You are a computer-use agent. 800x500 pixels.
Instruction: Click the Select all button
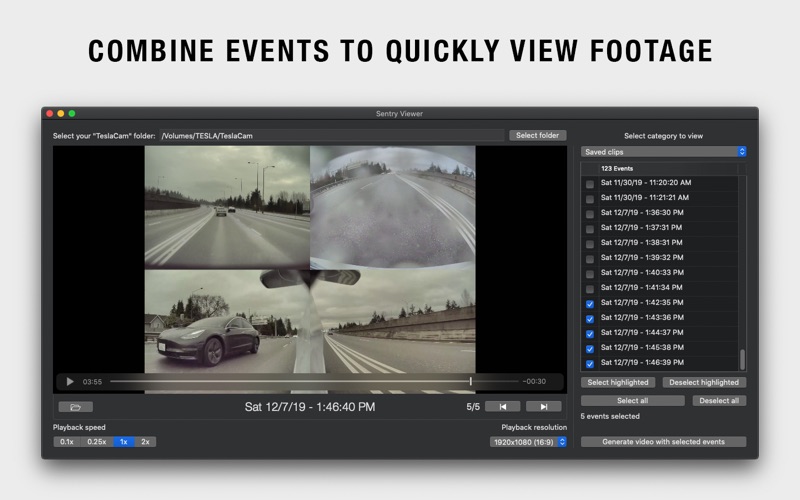(x=633, y=401)
